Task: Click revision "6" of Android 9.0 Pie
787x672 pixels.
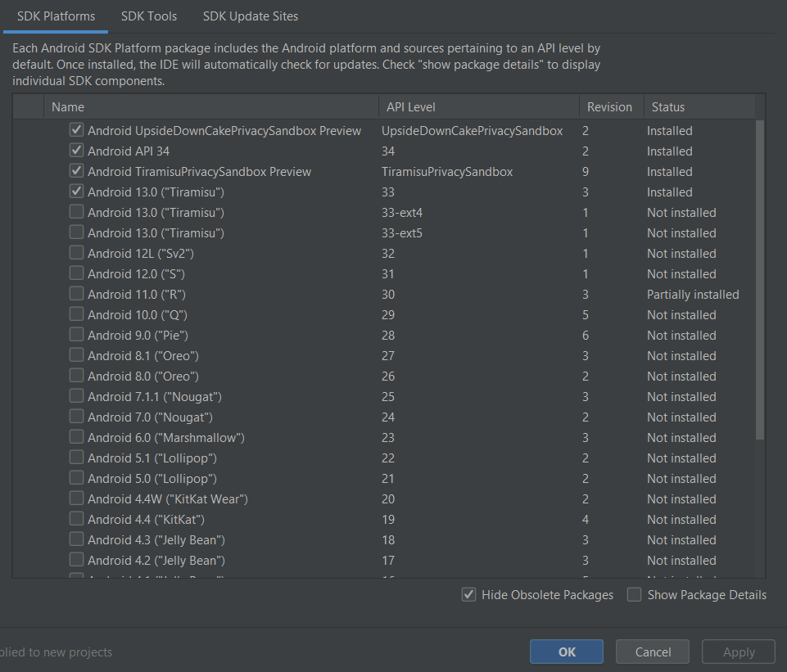Action: (586, 335)
